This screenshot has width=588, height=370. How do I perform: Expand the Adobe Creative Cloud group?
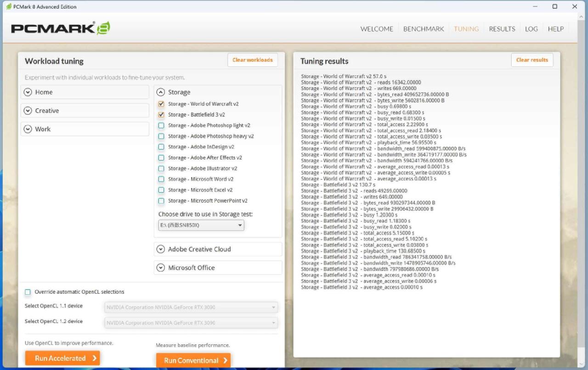[x=218, y=249]
